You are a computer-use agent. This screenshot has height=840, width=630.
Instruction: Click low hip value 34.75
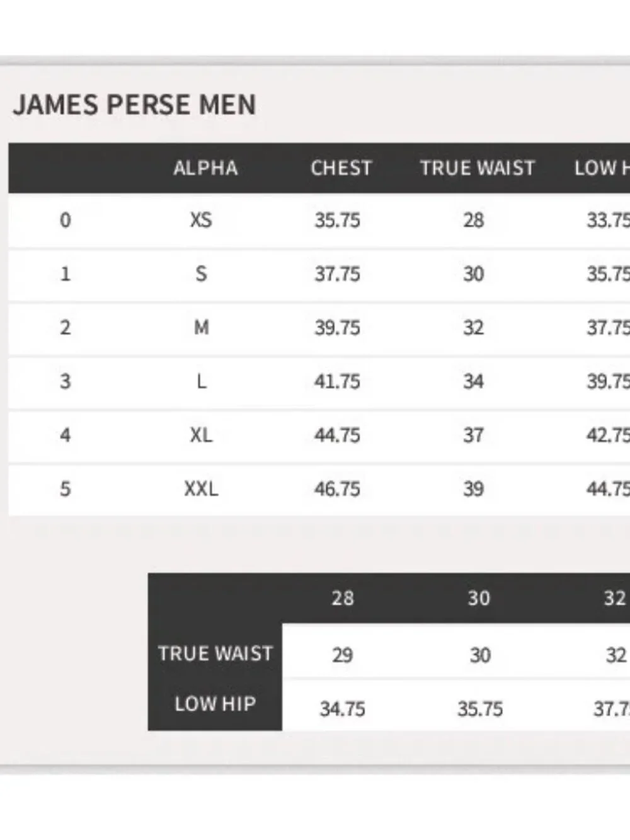pyautogui.click(x=342, y=710)
